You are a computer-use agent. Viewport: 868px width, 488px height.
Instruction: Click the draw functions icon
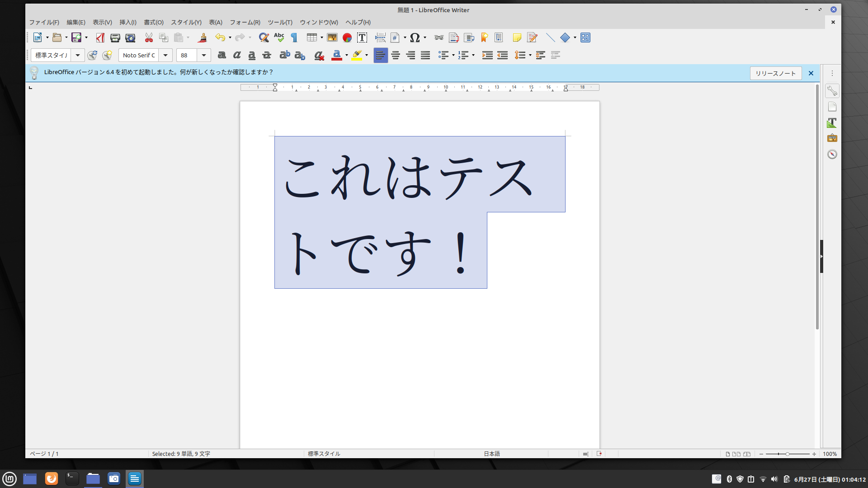tap(585, 38)
